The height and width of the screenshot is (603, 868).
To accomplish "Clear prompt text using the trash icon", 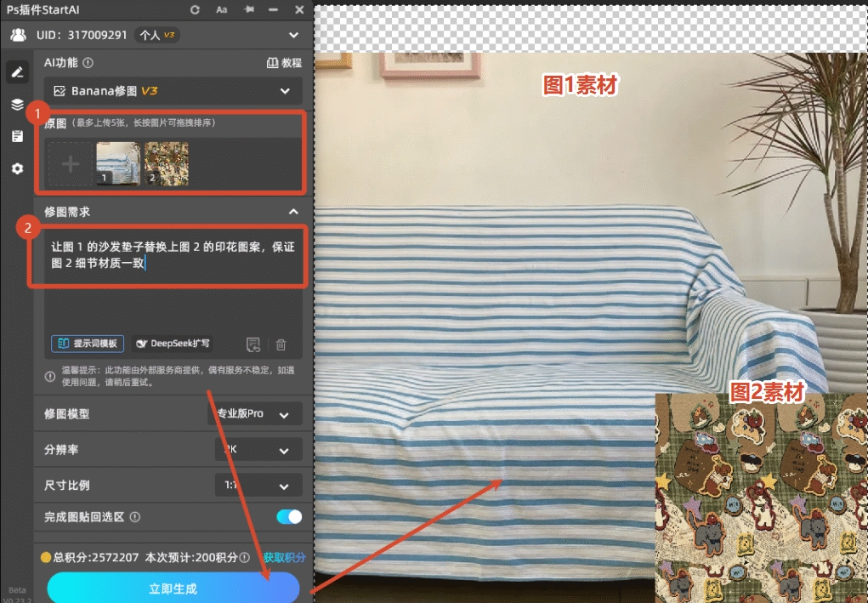I will coord(281,344).
